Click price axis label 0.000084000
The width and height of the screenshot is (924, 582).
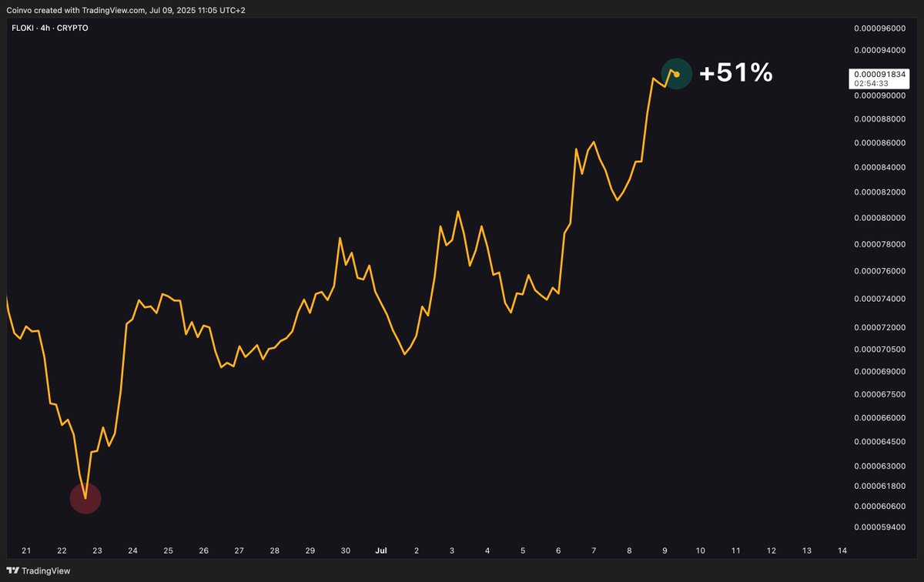tap(882, 168)
